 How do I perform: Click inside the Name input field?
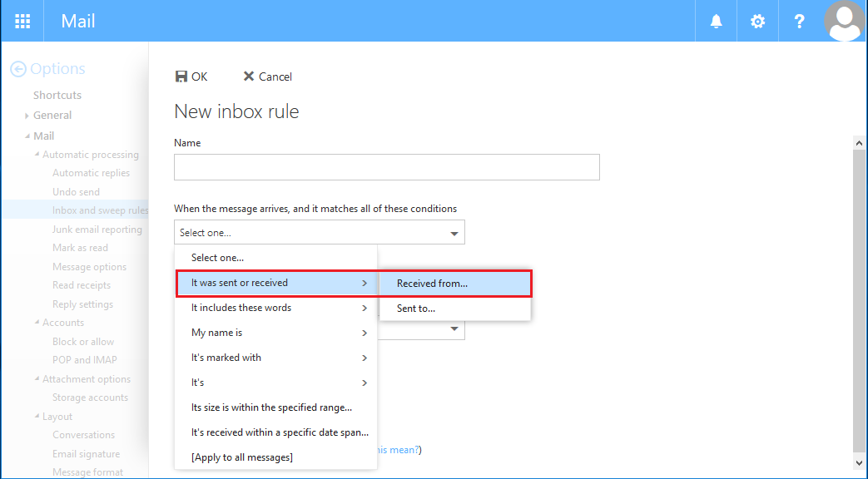[x=386, y=166]
